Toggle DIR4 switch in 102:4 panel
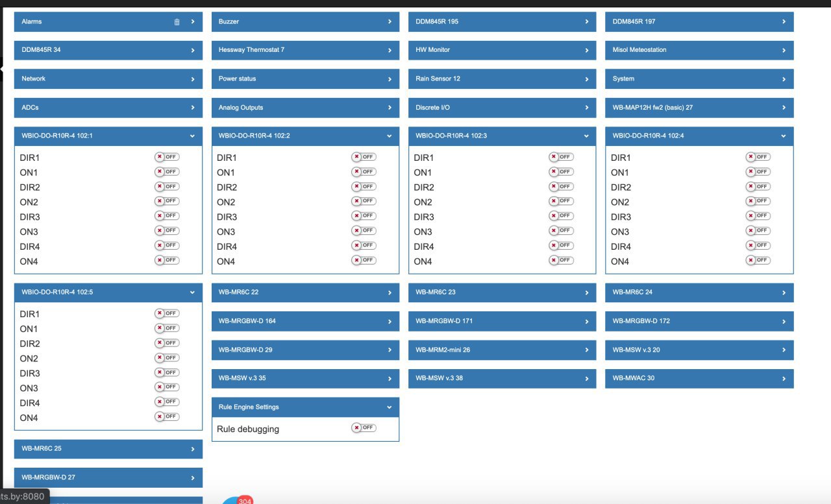Image resolution: width=831 pixels, height=504 pixels. point(758,246)
